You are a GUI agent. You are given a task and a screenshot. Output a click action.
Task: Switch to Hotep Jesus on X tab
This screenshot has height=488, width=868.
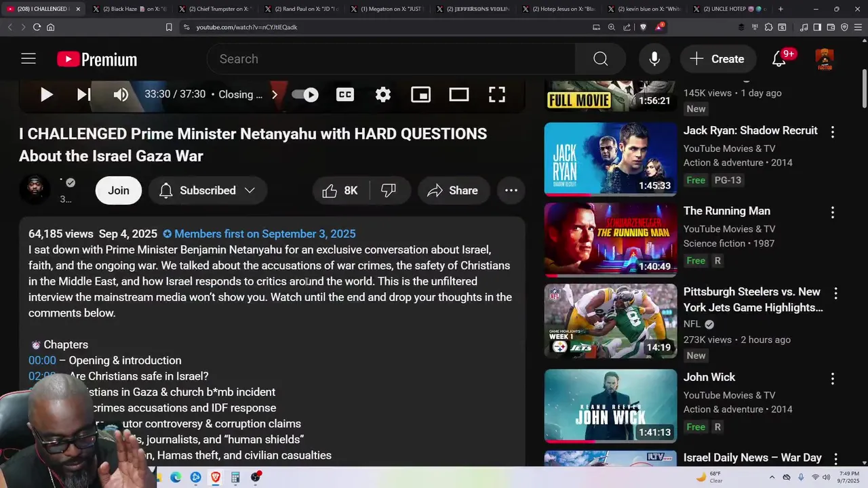[x=559, y=9]
